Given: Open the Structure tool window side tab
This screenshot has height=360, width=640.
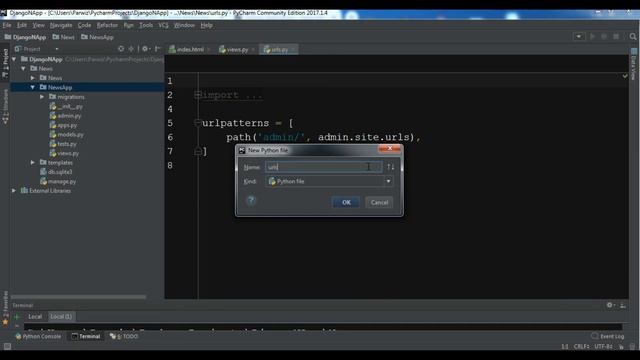Looking at the screenshot, I should [x=5, y=107].
